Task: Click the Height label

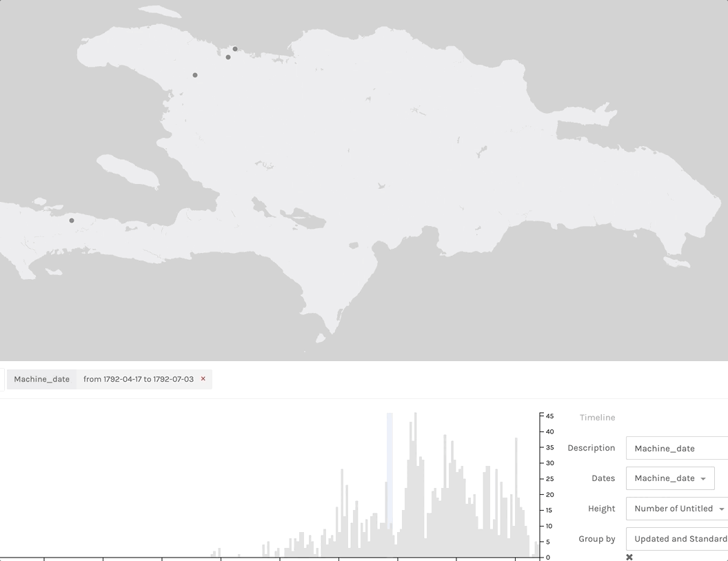Action: click(601, 509)
